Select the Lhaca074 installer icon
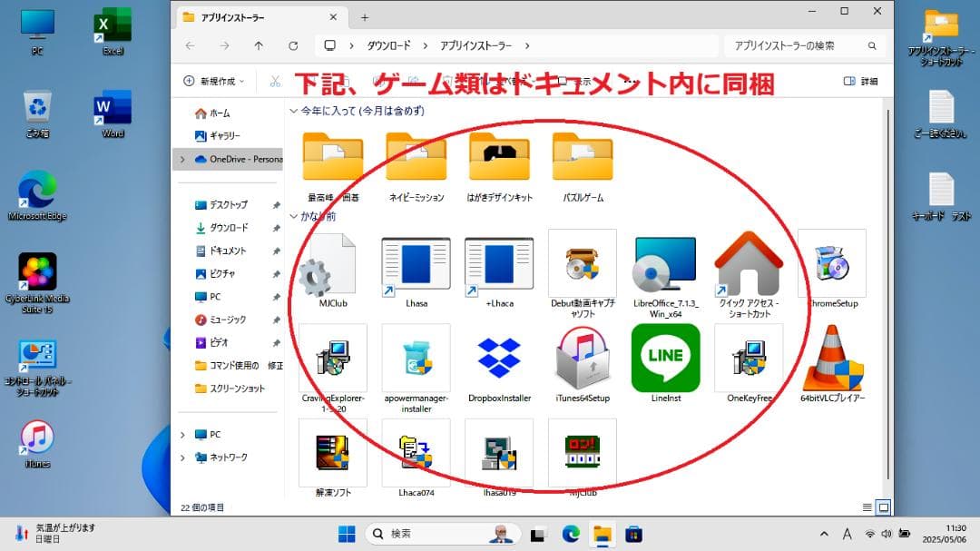Viewport: 980px width, 551px height. point(416,453)
